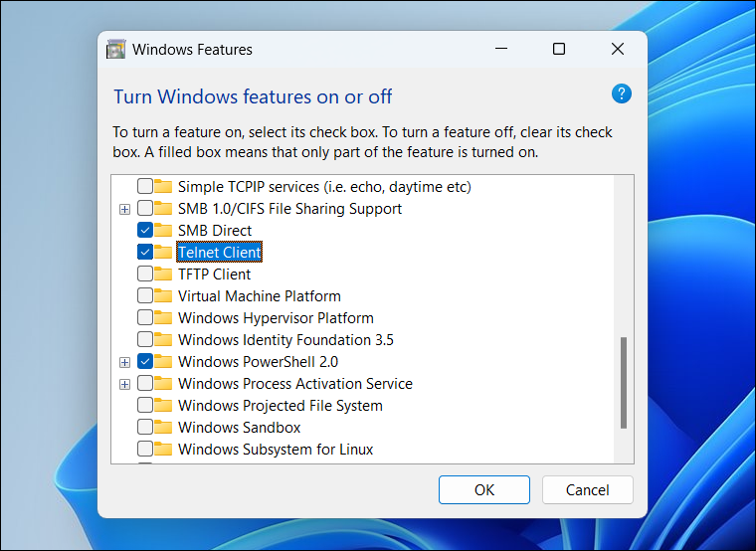The image size is (756, 551).
Task: Click the folder icon beside Virtual Machine Platform
Action: click(x=163, y=295)
